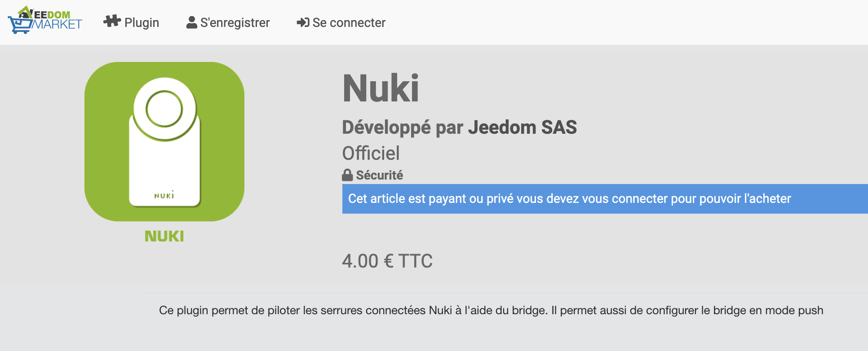Click the green Nuki plugin image
868x351 pixels.
pyautogui.click(x=164, y=141)
